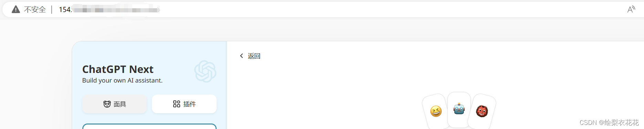
Task: Click the read aloud icon in address bar
Action: click(631, 9)
